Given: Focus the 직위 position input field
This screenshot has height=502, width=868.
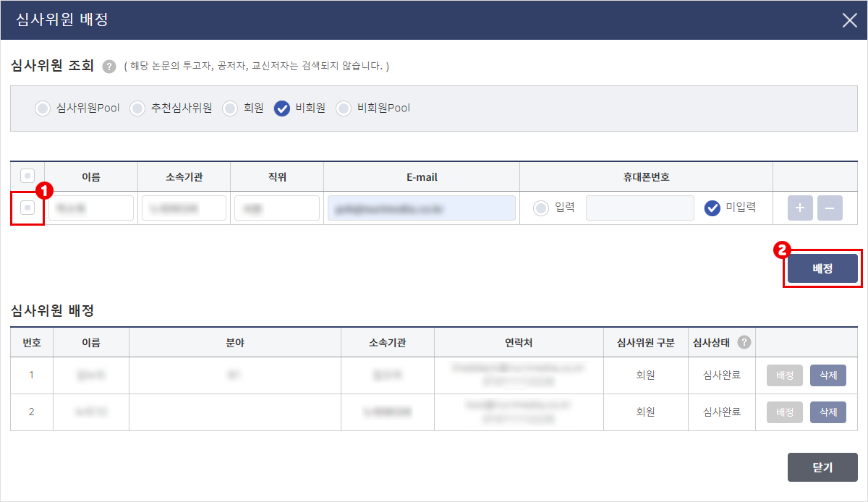Looking at the screenshot, I should [277, 208].
